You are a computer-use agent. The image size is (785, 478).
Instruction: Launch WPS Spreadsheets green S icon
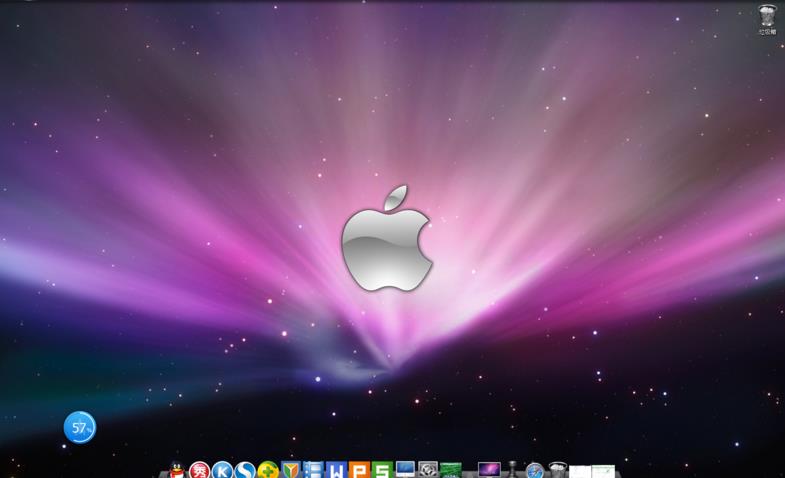382,470
